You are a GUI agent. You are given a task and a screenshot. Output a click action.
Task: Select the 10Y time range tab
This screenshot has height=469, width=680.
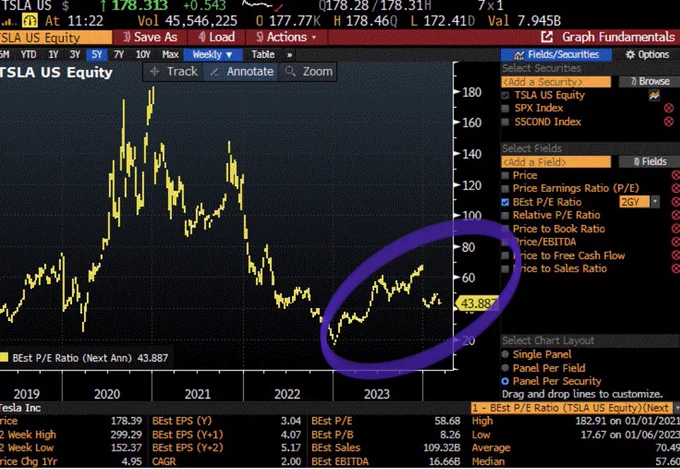click(143, 55)
